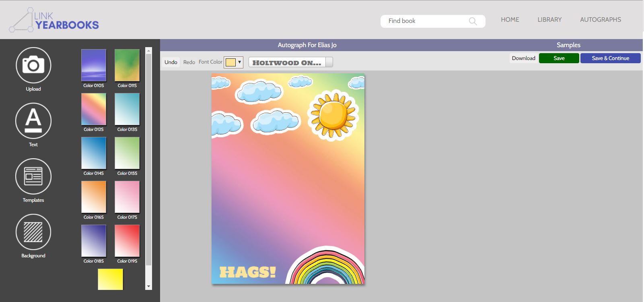Select the large cloud sticker at the top of the canvas
Screen dimensions: 644x302
click(260, 91)
